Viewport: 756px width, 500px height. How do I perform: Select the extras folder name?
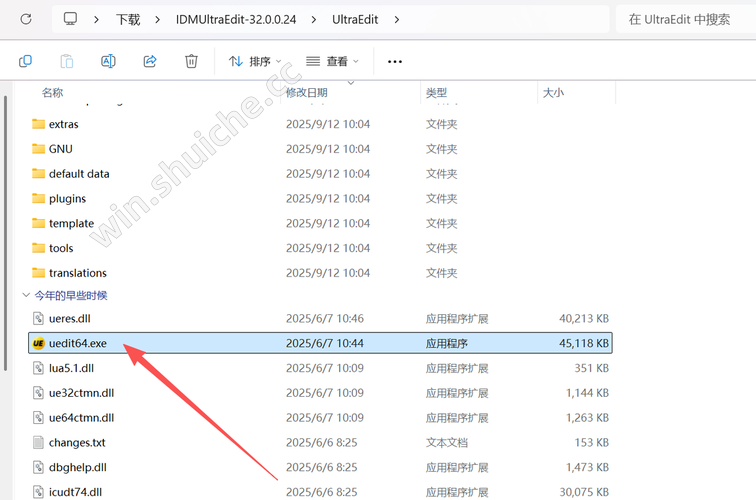tap(64, 124)
